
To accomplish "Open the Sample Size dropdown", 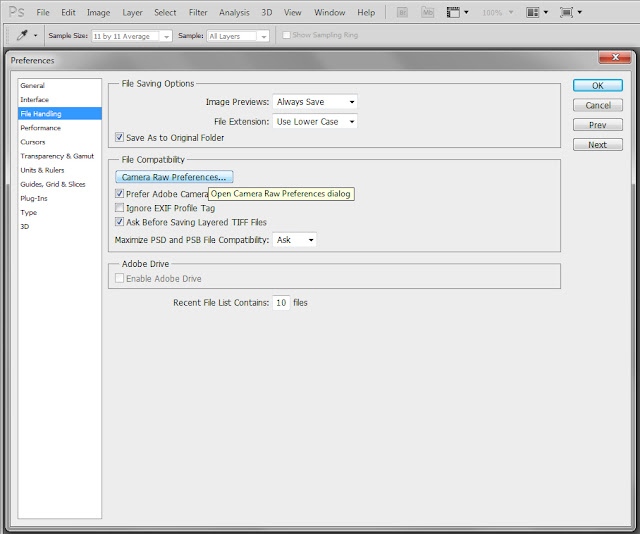I will pos(131,36).
